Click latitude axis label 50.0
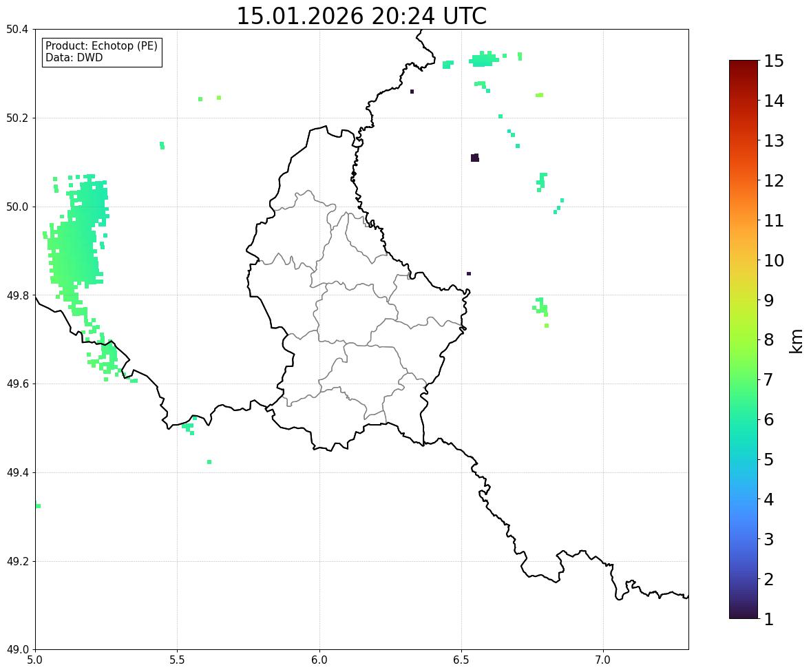811x672 pixels. click(x=17, y=207)
